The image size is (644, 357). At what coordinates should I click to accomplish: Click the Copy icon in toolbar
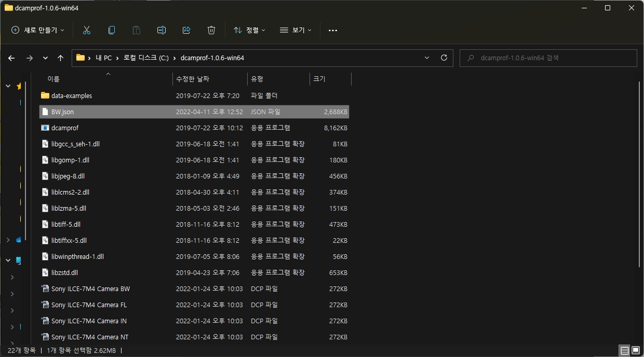112,30
